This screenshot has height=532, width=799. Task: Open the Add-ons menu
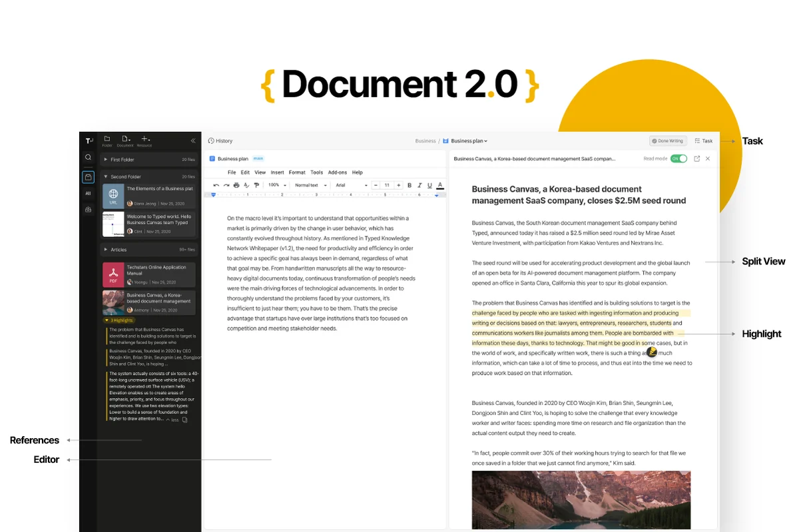[x=338, y=172]
